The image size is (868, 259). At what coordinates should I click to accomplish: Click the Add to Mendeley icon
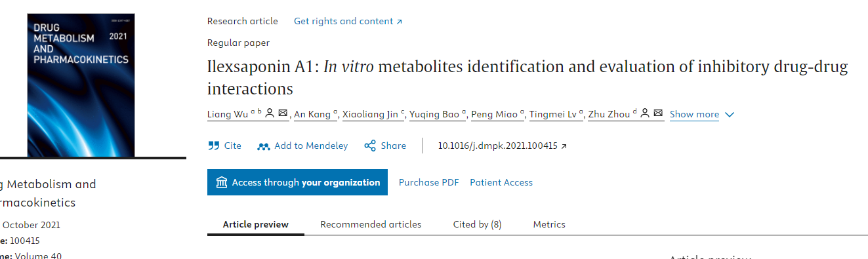[264, 146]
